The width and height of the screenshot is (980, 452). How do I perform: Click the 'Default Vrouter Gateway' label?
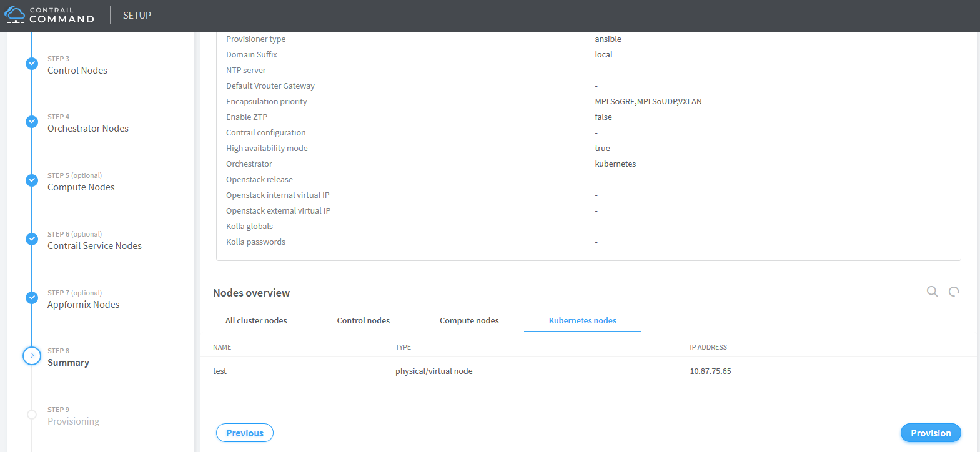point(270,86)
